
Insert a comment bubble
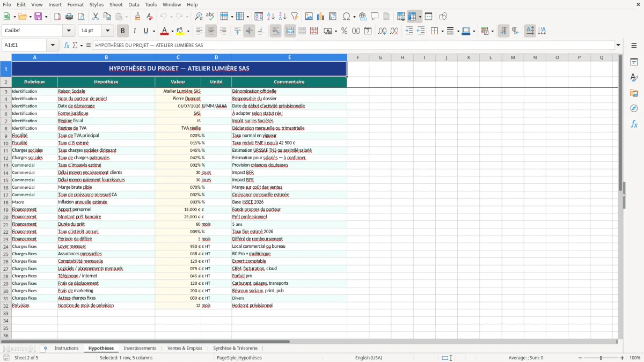coord(375,17)
